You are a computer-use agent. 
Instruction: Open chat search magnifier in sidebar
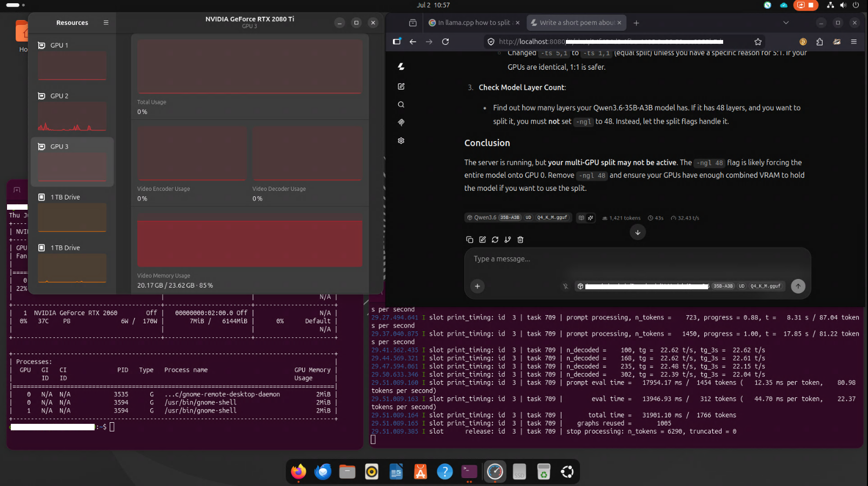401,105
